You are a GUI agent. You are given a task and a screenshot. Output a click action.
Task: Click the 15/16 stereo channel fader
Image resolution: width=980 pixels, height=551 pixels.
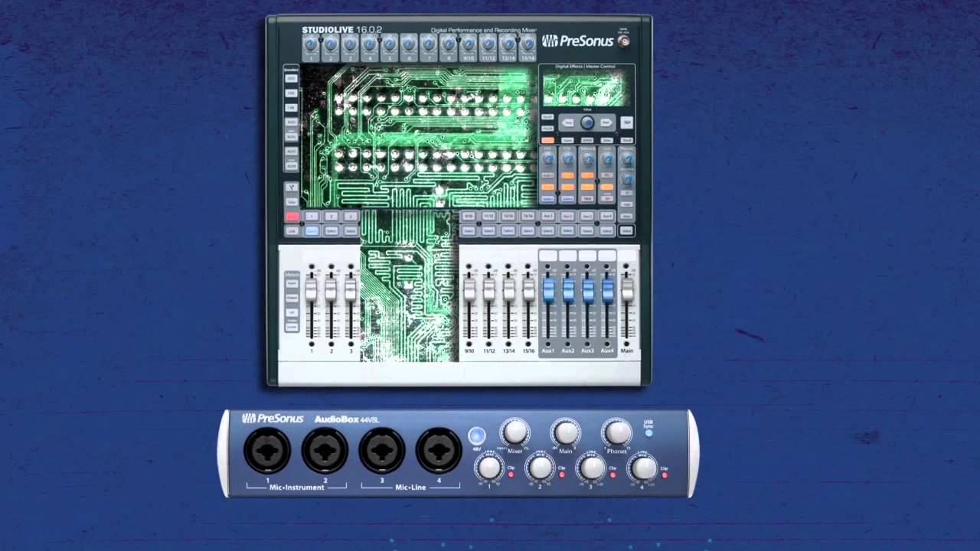pyautogui.click(x=528, y=289)
